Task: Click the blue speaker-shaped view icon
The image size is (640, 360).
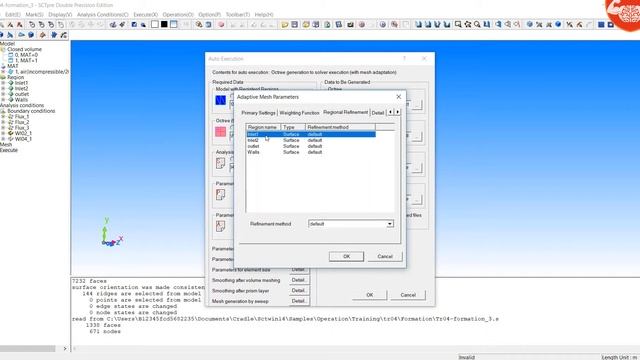Action: point(498,24)
